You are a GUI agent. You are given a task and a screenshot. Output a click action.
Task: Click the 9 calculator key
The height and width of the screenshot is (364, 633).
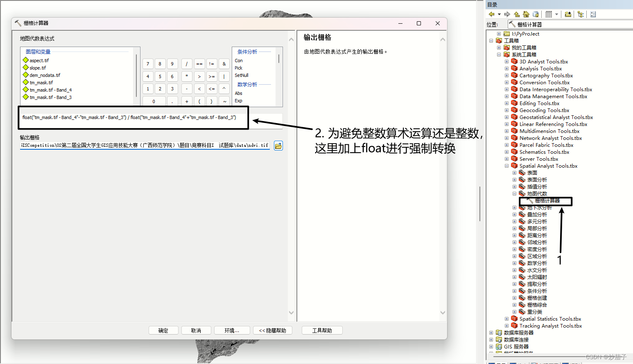pyautogui.click(x=172, y=64)
